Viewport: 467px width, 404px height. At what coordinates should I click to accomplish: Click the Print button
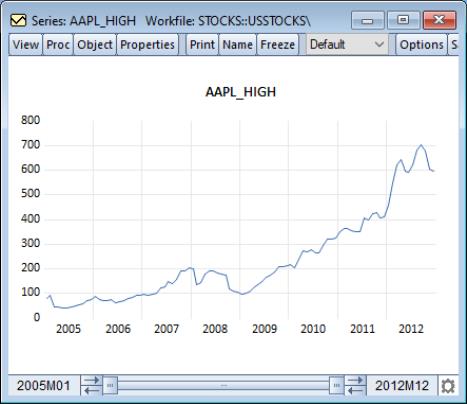(x=202, y=45)
